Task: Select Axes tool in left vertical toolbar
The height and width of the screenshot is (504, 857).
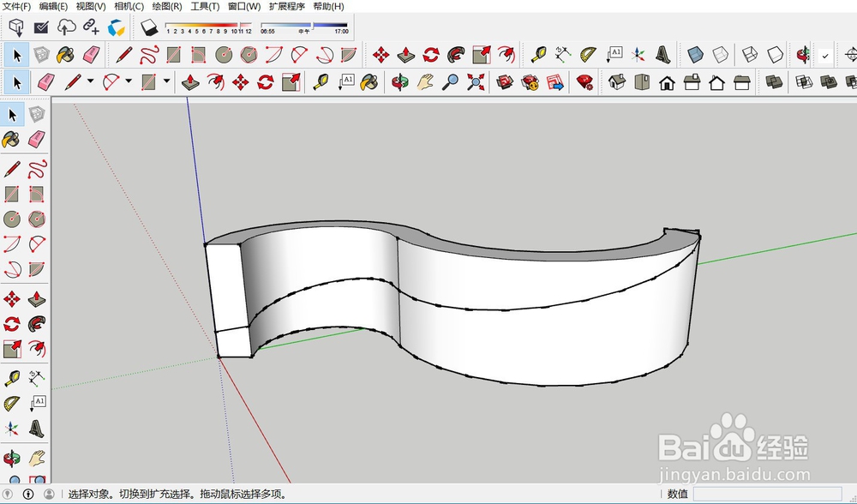Action: [12, 429]
